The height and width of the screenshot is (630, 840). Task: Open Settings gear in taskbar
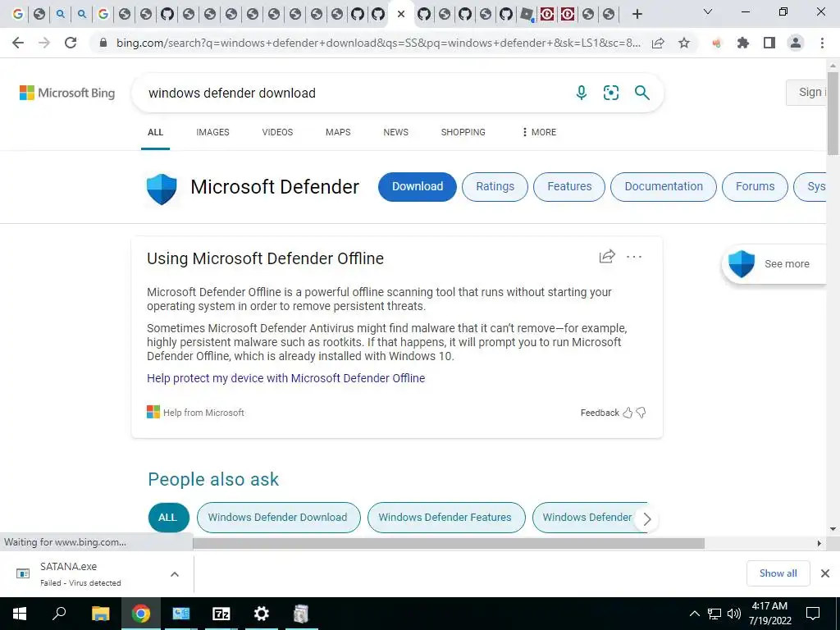coord(262,614)
